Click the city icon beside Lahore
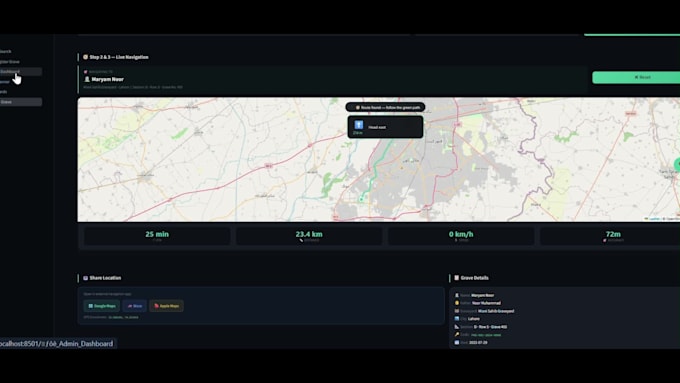The width and height of the screenshot is (680, 383). pos(457,319)
